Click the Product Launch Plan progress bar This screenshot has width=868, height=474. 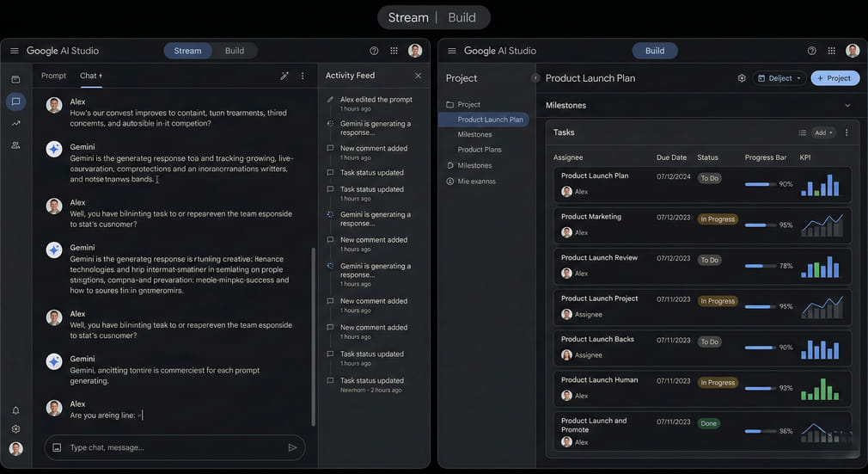click(x=760, y=184)
